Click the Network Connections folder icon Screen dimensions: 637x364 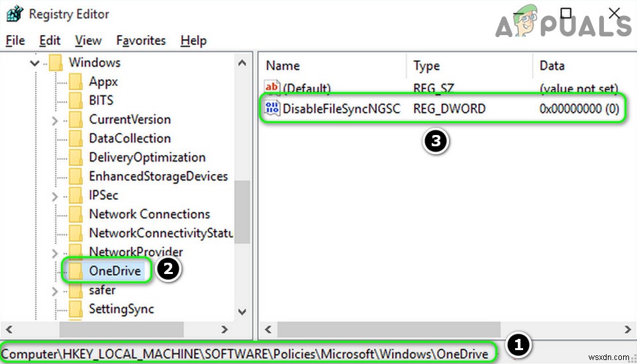click(75, 214)
